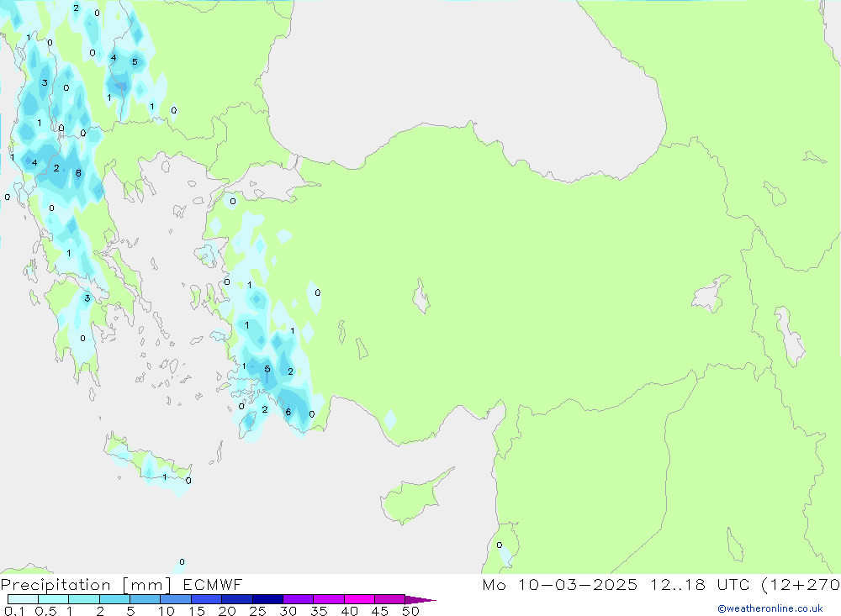841x616 pixels.
Task: Click the '45' legend scale label
Action: (380, 611)
